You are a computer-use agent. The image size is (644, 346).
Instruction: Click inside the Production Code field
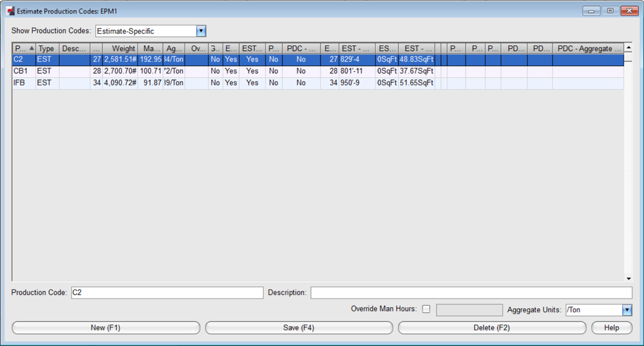pyautogui.click(x=168, y=292)
